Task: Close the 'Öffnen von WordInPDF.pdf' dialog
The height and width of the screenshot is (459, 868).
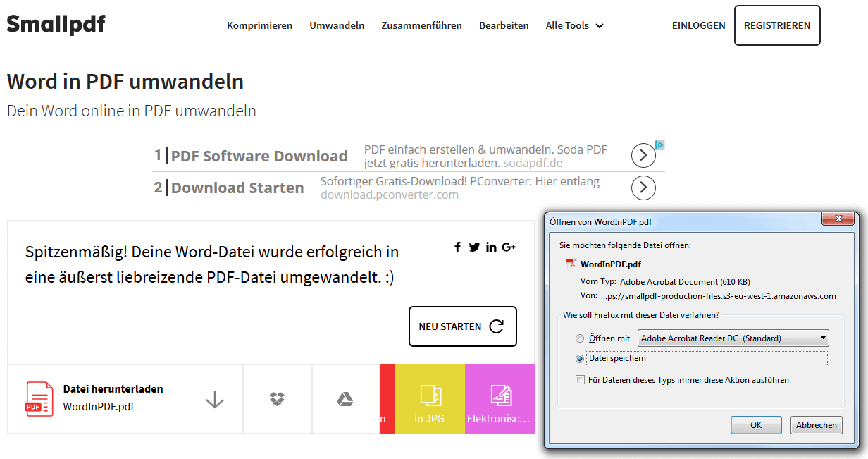Action: coord(838,219)
